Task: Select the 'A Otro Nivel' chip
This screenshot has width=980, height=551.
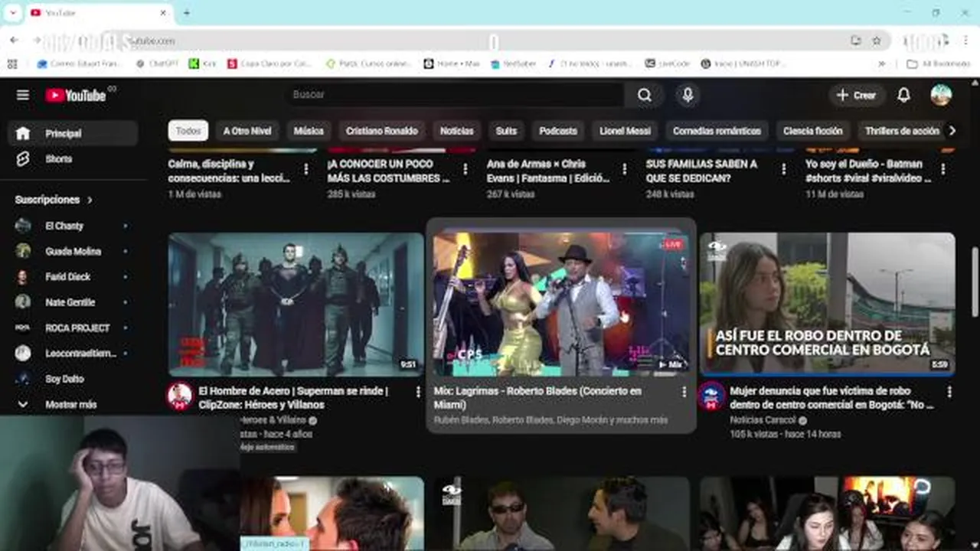Action: 247,131
